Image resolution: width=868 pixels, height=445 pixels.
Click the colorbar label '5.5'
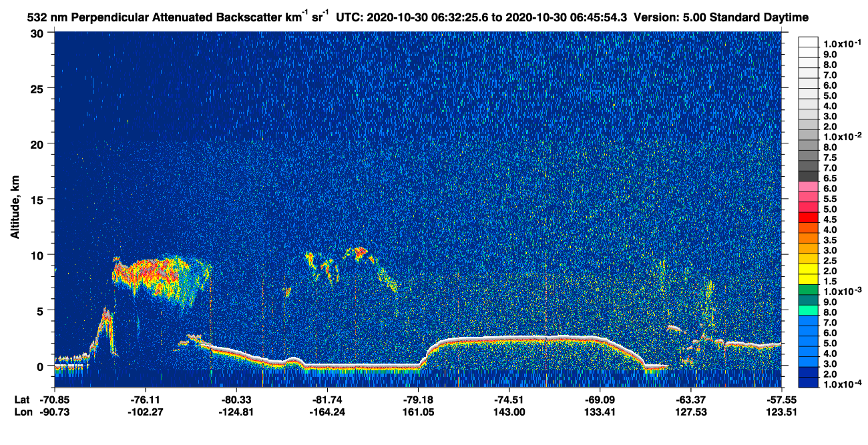(831, 199)
